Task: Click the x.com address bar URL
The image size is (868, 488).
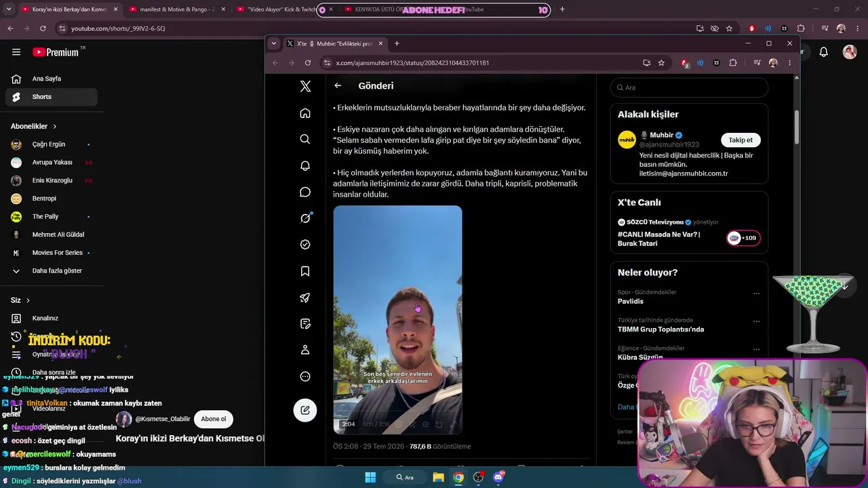Action: pos(412,63)
